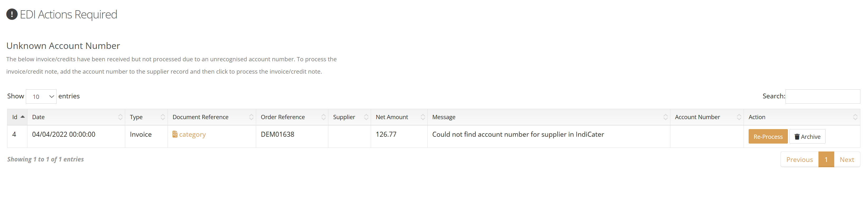Focus the Search input field
The image size is (868, 198).
click(822, 97)
